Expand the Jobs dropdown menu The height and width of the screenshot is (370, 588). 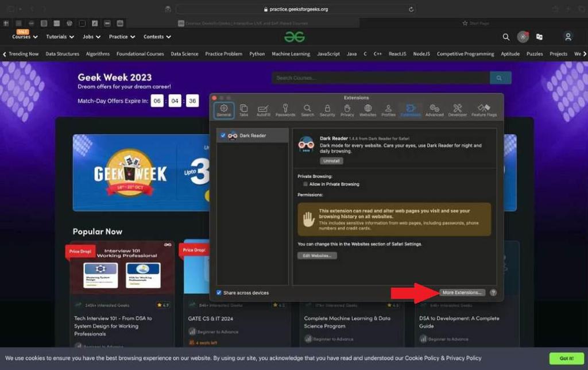click(91, 37)
